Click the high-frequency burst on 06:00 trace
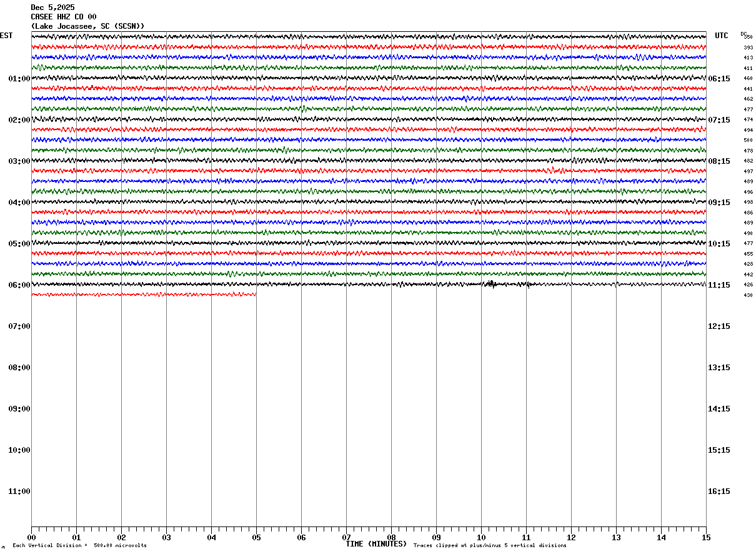The image size is (756, 554). click(491, 285)
